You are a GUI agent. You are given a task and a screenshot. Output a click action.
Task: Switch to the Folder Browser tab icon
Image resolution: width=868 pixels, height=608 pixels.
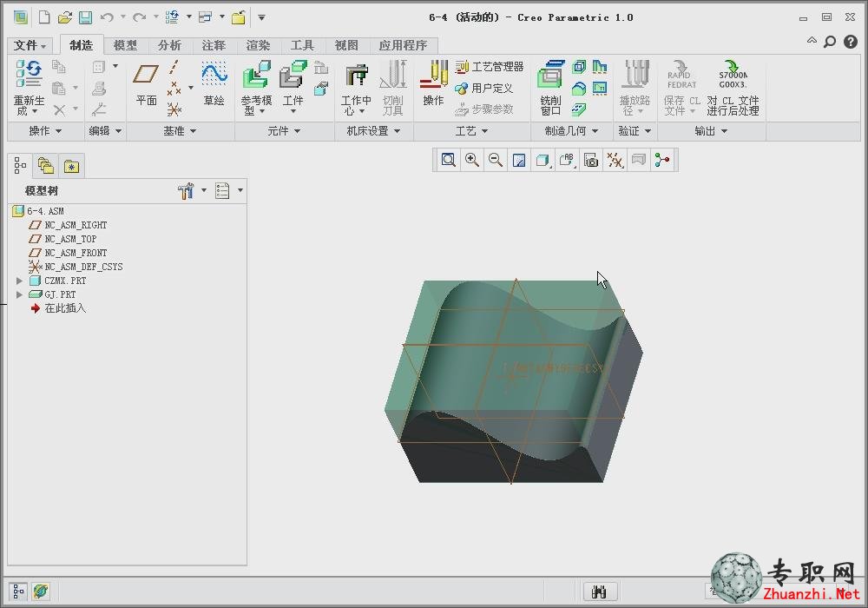coord(46,166)
